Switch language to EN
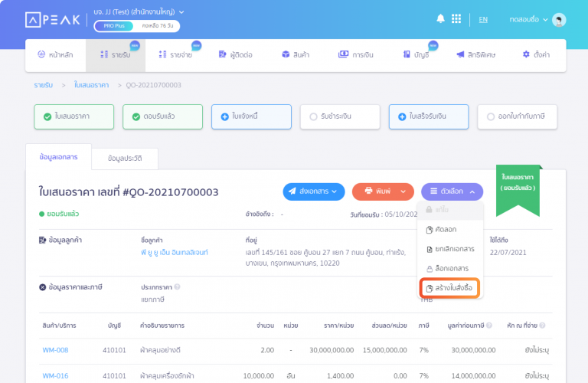The height and width of the screenshot is (383, 588). 483,19
